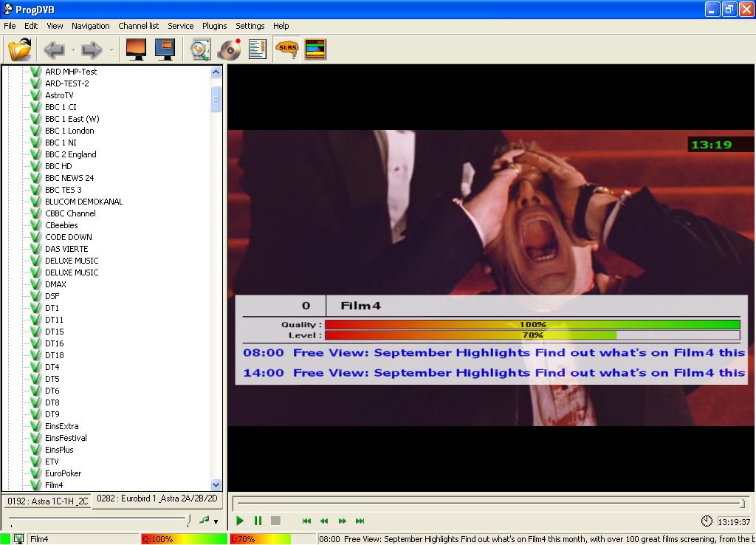The height and width of the screenshot is (545, 756).
Task: Select the AstroTV channel
Action: pos(59,95)
